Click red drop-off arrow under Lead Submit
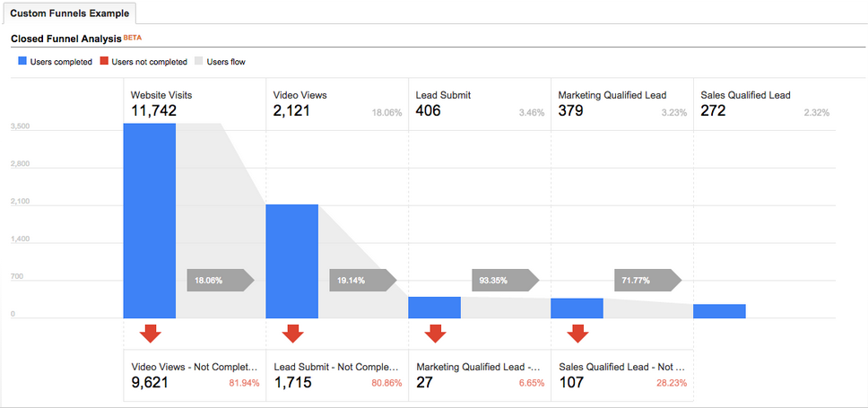Screen dimensions: 868x408 tap(435, 333)
